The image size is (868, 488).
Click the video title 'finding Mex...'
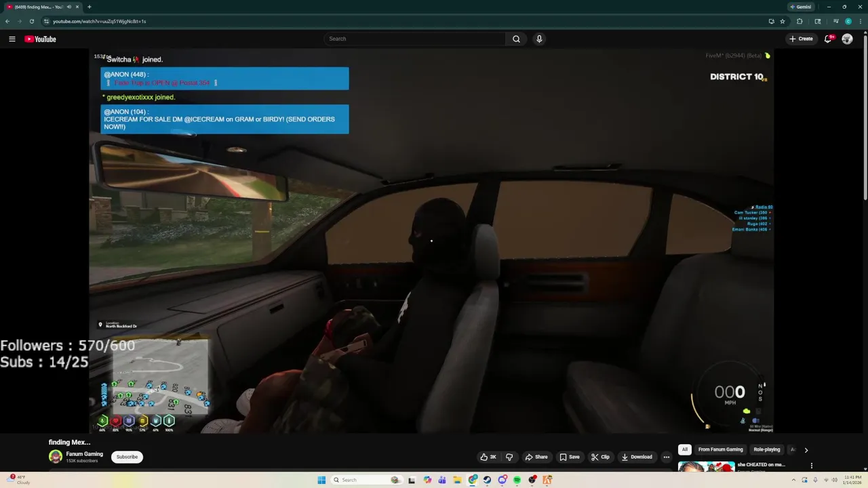pyautogui.click(x=69, y=442)
